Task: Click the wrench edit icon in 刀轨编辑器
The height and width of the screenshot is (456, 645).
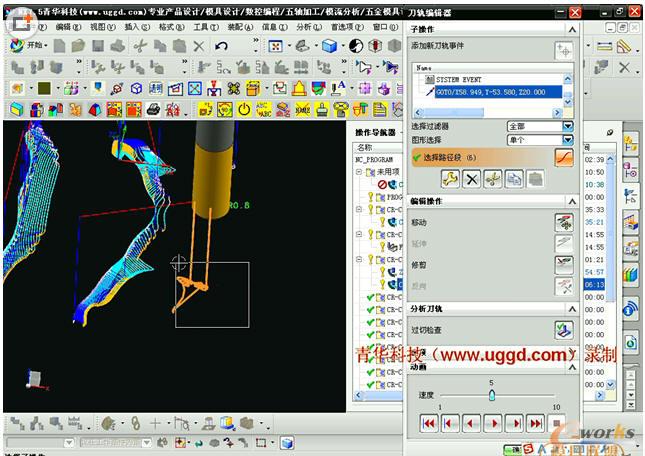Action: 450,179
